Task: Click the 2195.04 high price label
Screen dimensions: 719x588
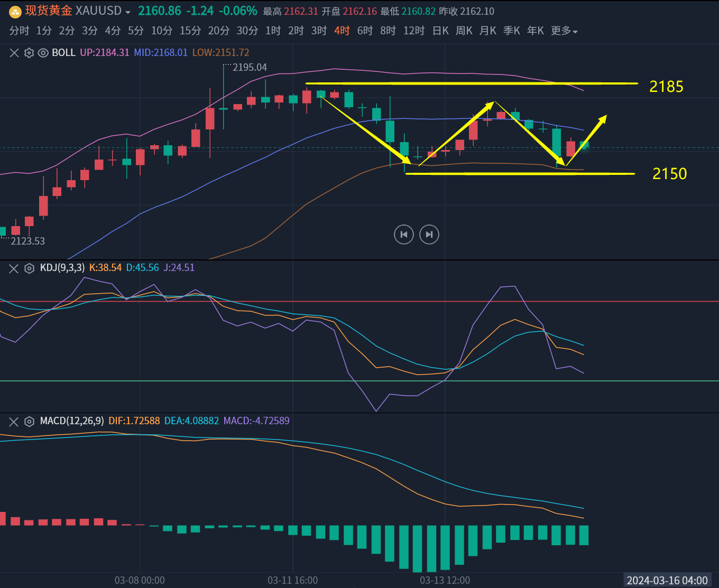Action: (x=250, y=68)
